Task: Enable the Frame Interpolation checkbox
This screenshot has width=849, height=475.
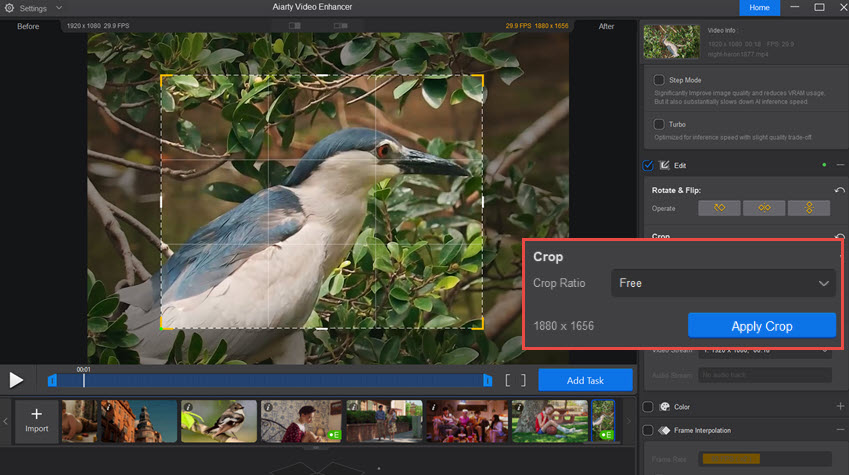Action: tap(648, 431)
